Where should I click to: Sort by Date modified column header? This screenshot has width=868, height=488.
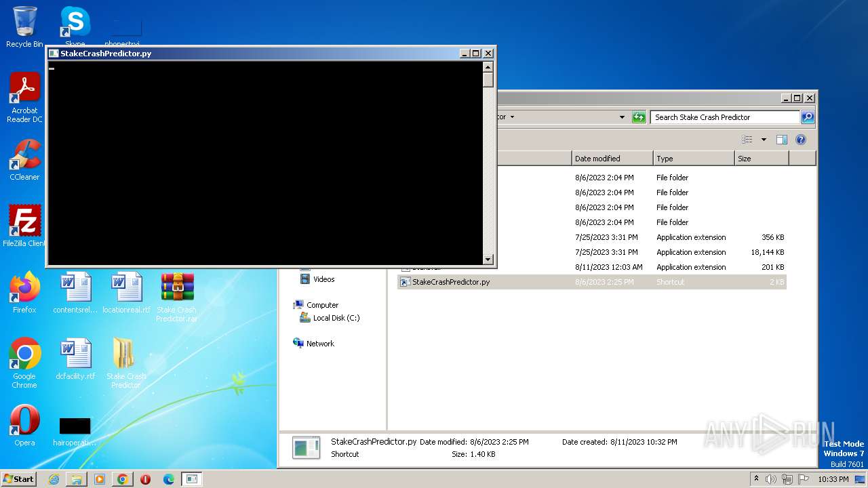tap(612, 159)
